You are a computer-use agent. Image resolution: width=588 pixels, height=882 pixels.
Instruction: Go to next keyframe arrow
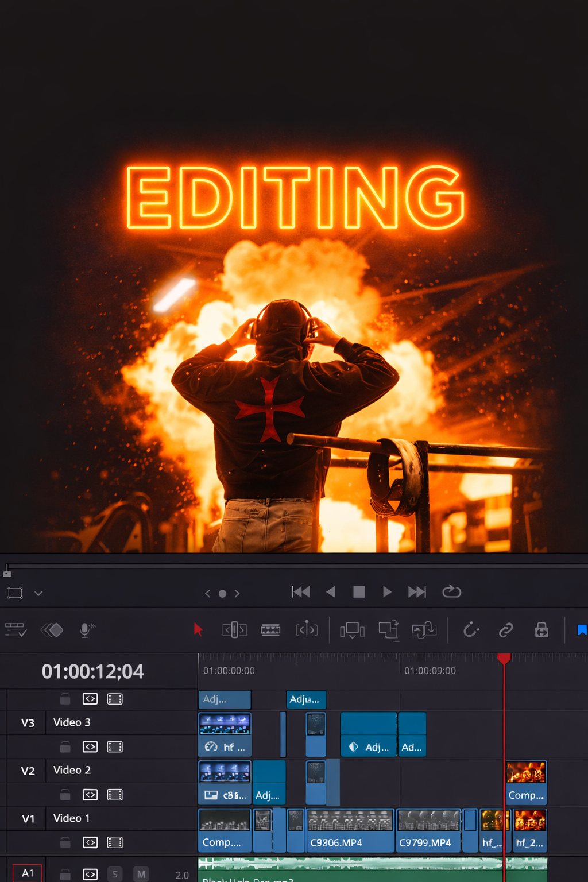coord(237,593)
